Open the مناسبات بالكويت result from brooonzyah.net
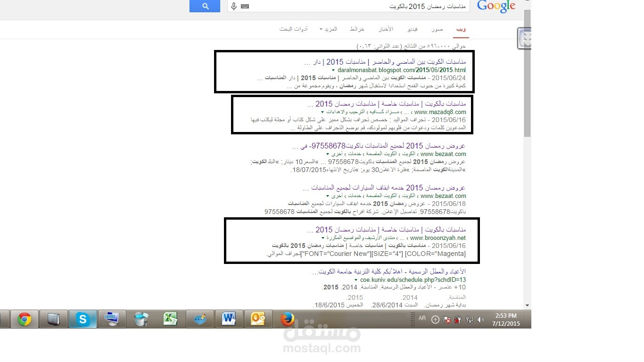Screen dimensions: 644x362 click(386, 230)
